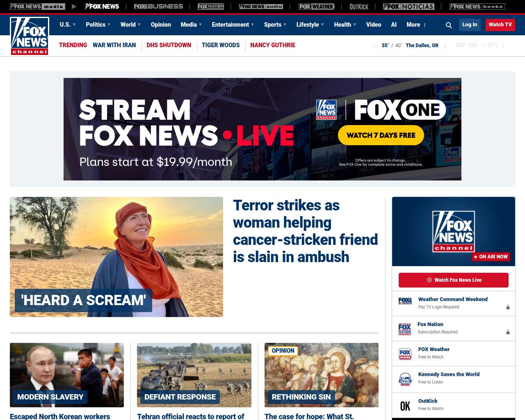Expand the Politics dropdown menu
The width and height of the screenshot is (525, 420).
pos(98,25)
